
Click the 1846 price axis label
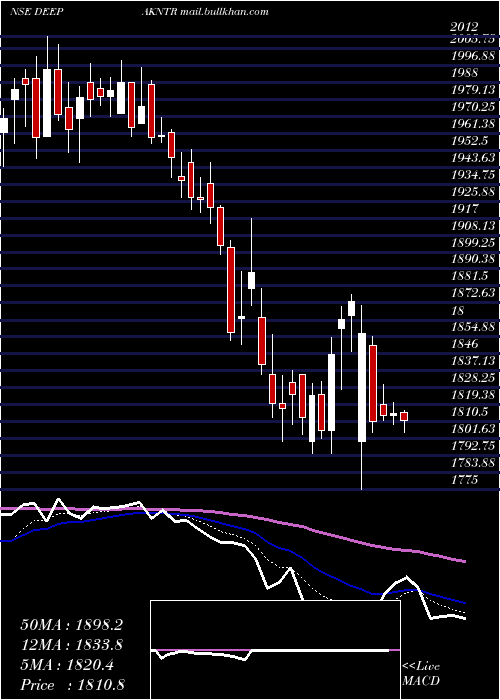tap(464, 344)
